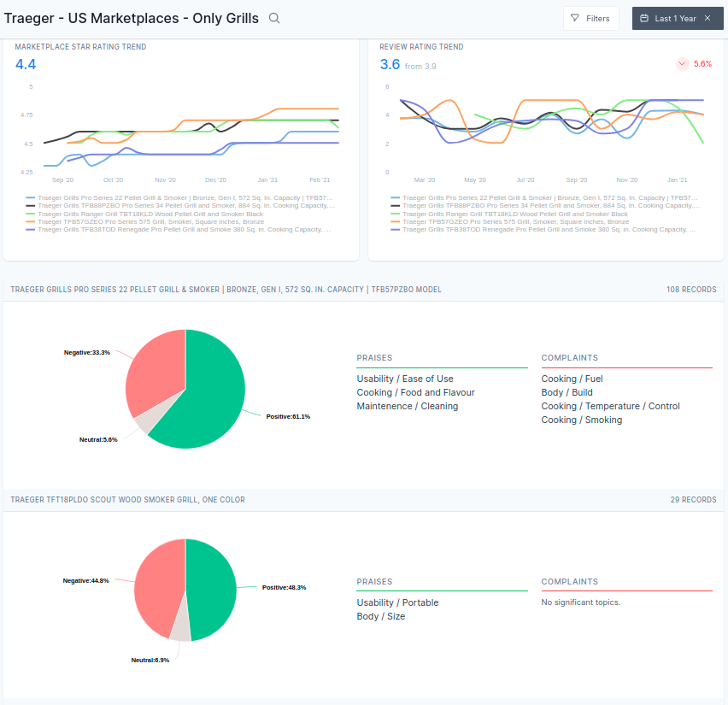Viewport: 728px width, 705px height.
Task: Click the funnel icon in the Filters button
Action: tap(575, 18)
